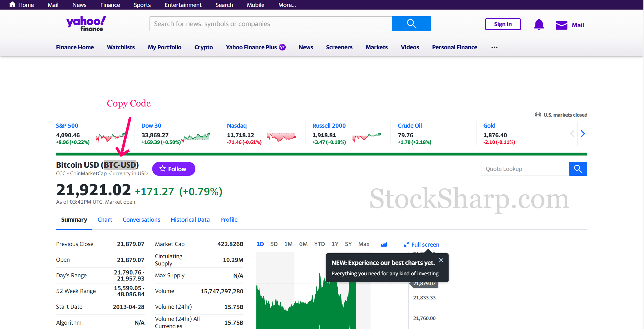Close the new charts tooltip
This screenshot has height=329, width=644.
[441, 260]
